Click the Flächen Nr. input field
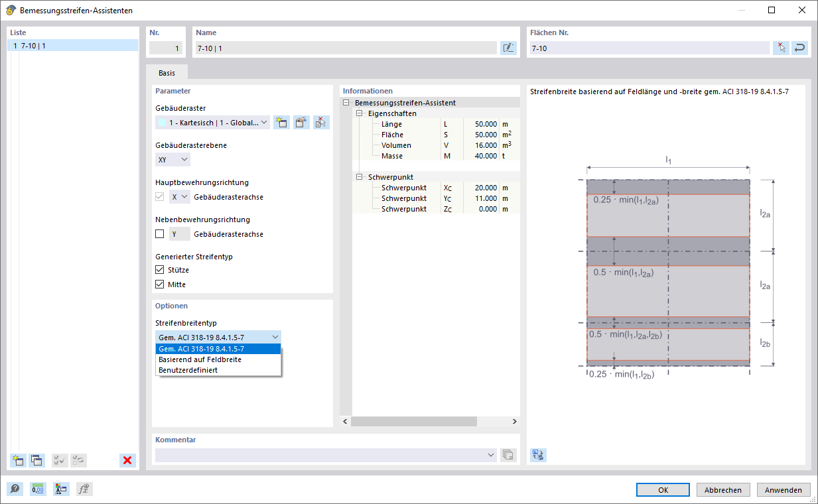The height and width of the screenshot is (504, 818). click(x=649, y=48)
